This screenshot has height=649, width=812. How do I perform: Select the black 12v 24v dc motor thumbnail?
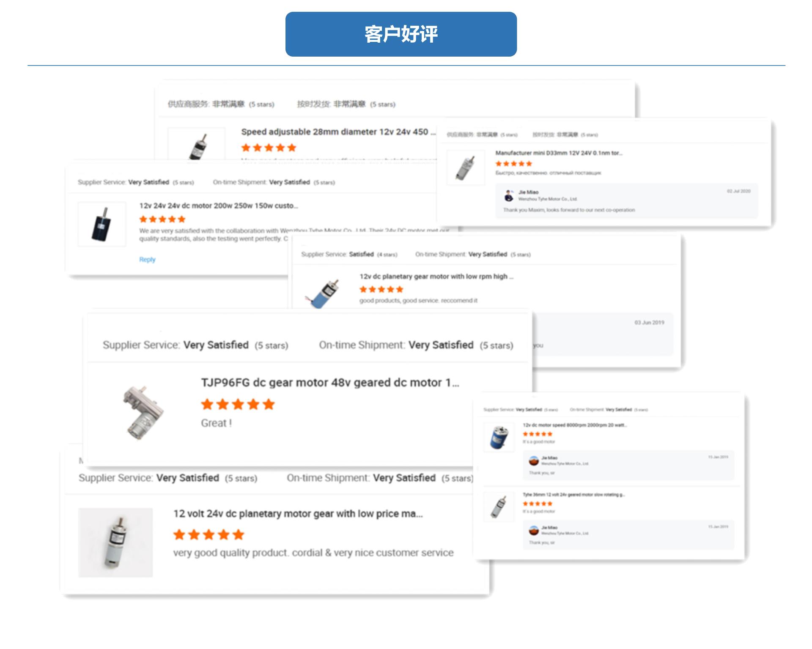(x=102, y=224)
